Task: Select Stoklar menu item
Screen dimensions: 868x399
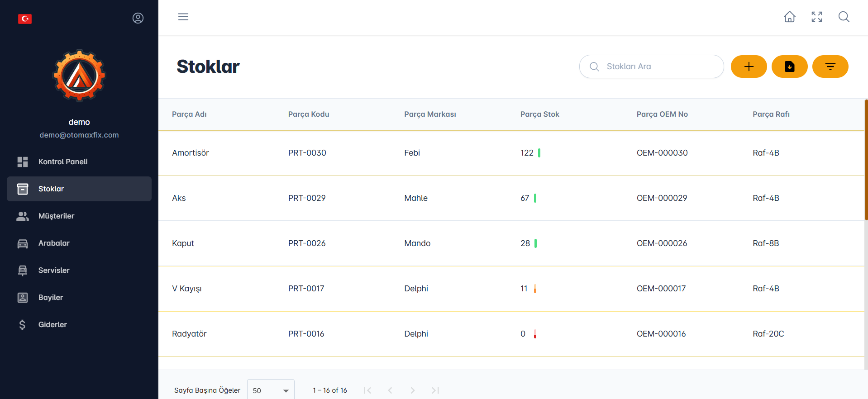Action: tap(79, 189)
